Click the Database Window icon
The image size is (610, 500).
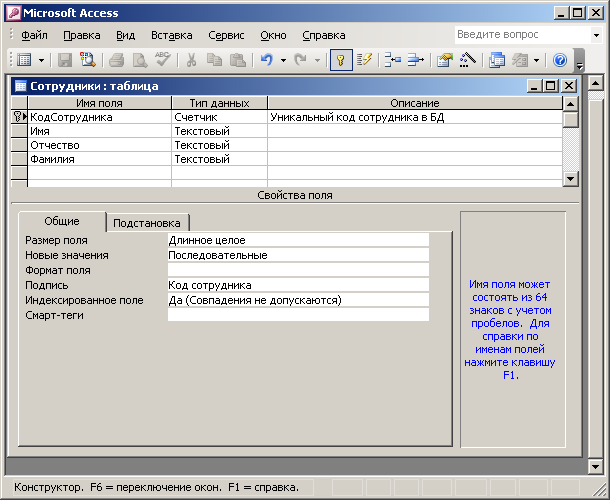[496, 60]
